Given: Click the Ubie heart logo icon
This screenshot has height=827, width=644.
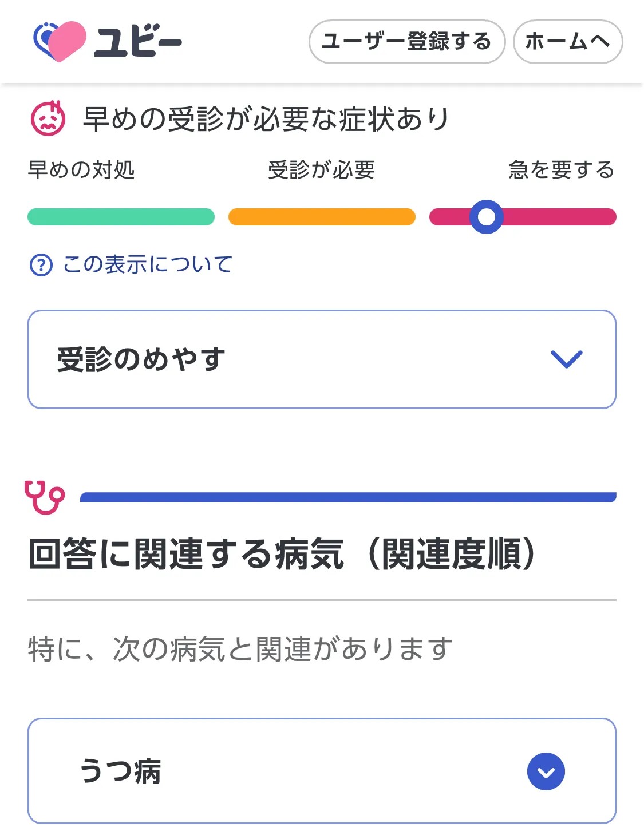Looking at the screenshot, I should pyautogui.click(x=60, y=41).
